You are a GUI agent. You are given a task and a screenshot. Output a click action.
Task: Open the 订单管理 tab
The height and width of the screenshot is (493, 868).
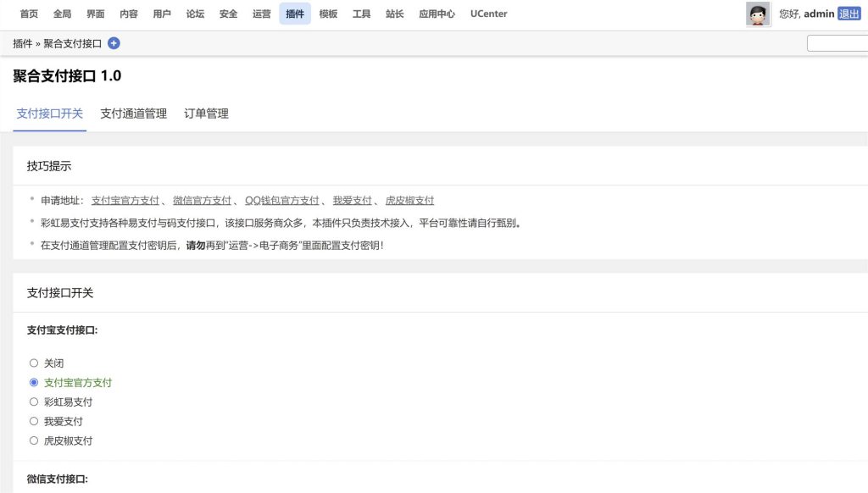(x=206, y=113)
